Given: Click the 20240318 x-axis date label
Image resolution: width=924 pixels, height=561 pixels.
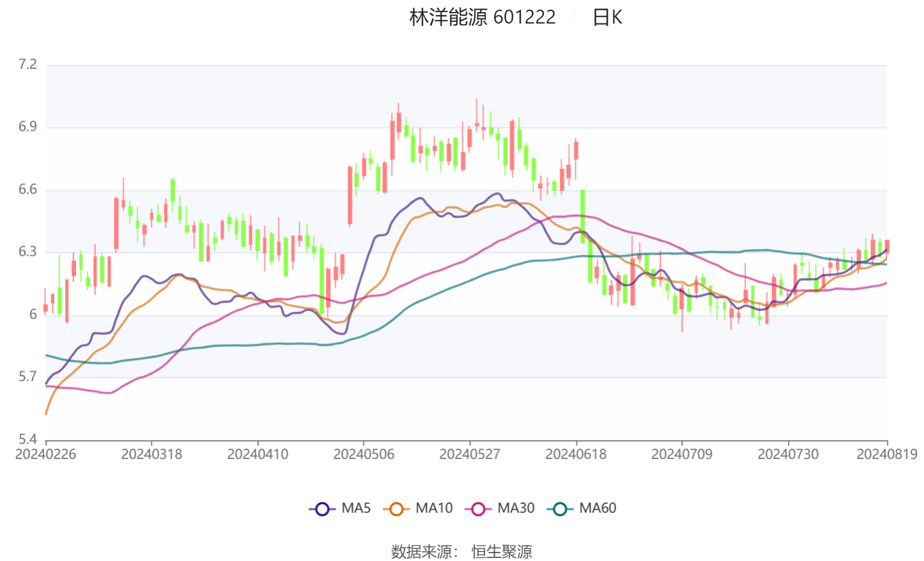Looking at the screenshot, I should (151, 454).
